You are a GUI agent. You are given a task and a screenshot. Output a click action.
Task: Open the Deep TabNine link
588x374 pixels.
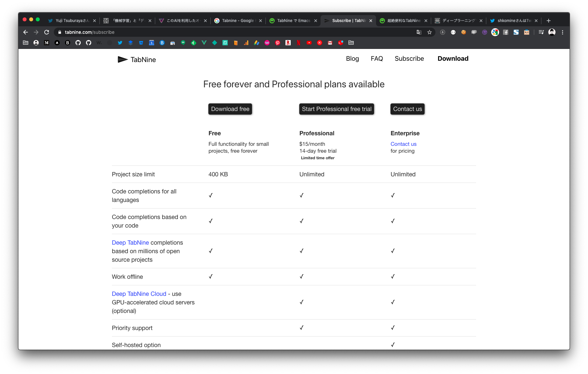coord(130,243)
